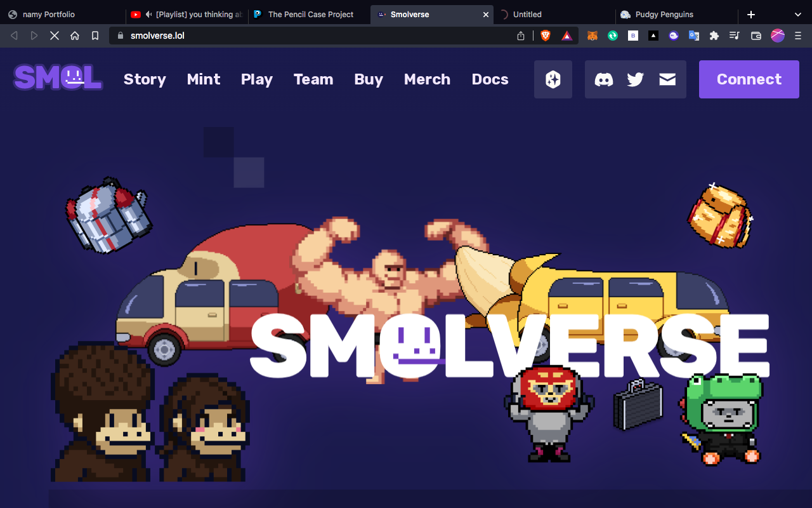The image size is (812, 508).
Task: Switch to the Pudgy Penguins tab
Action: [678, 14]
